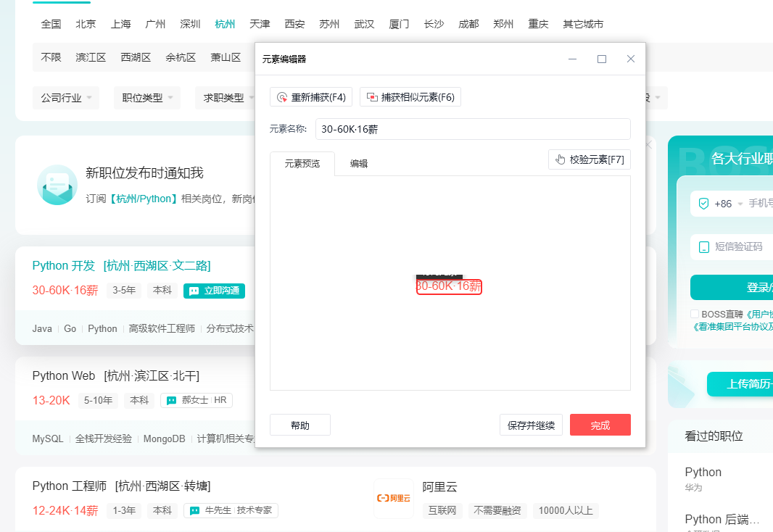Expand the 公司行业 filter dropdown
The height and width of the screenshot is (532, 773).
(x=68, y=98)
